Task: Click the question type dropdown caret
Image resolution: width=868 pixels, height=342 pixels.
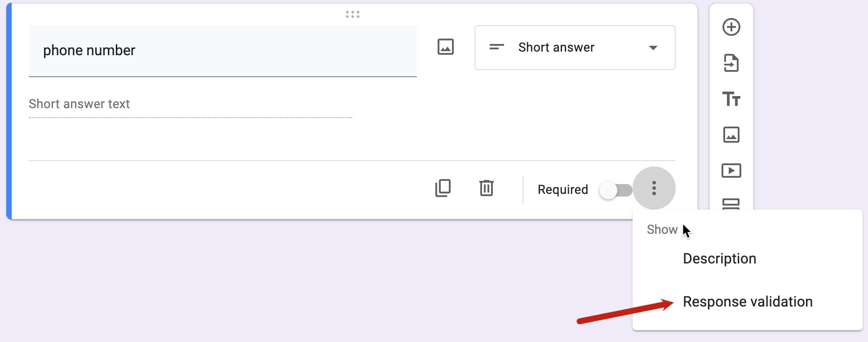Action: click(x=654, y=48)
